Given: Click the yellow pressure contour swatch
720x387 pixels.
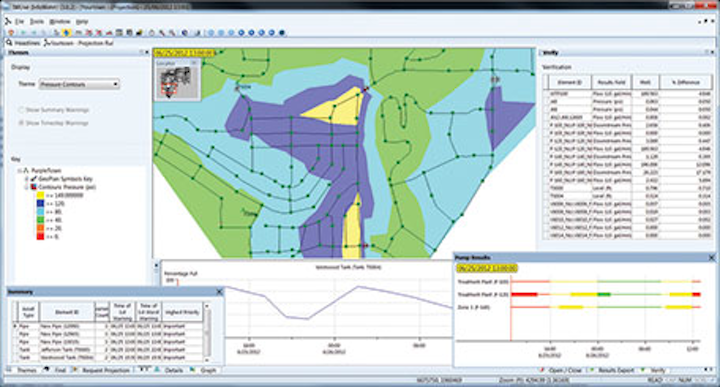Looking at the screenshot, I should (x=40, y=196).
